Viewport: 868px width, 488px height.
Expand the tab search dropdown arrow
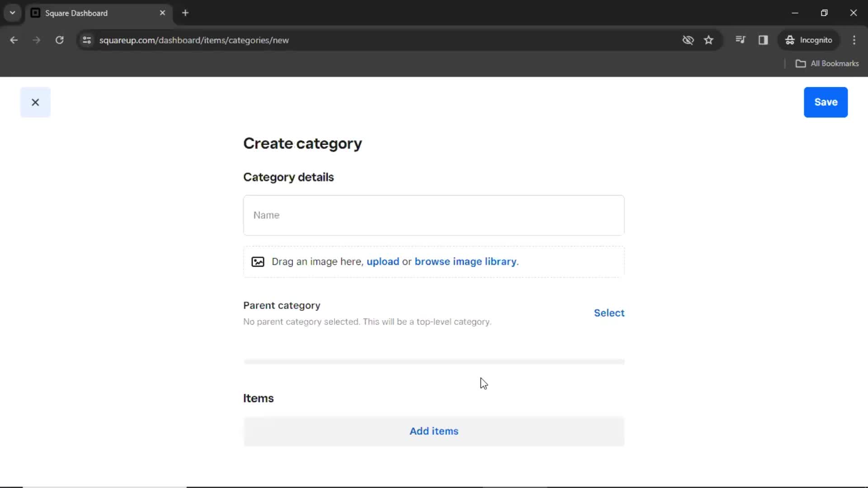13,13
